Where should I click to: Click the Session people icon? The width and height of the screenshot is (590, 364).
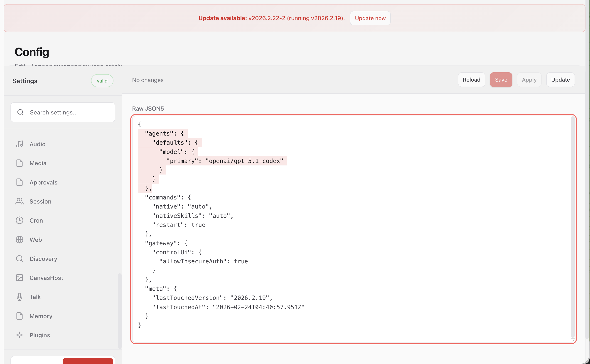20,201
